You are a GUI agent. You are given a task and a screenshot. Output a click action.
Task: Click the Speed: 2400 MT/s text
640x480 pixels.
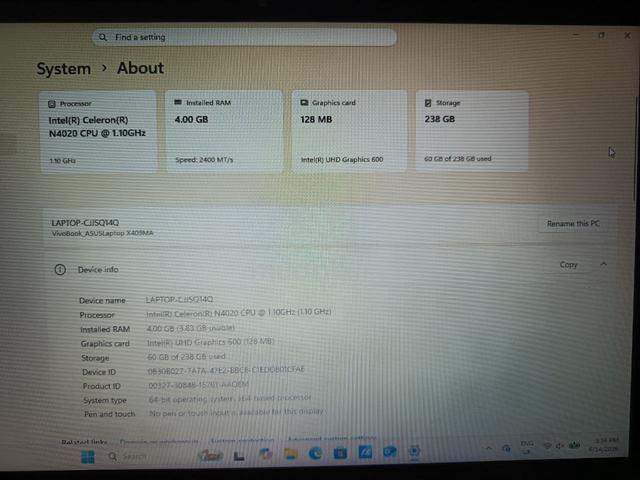click(204, 160)
